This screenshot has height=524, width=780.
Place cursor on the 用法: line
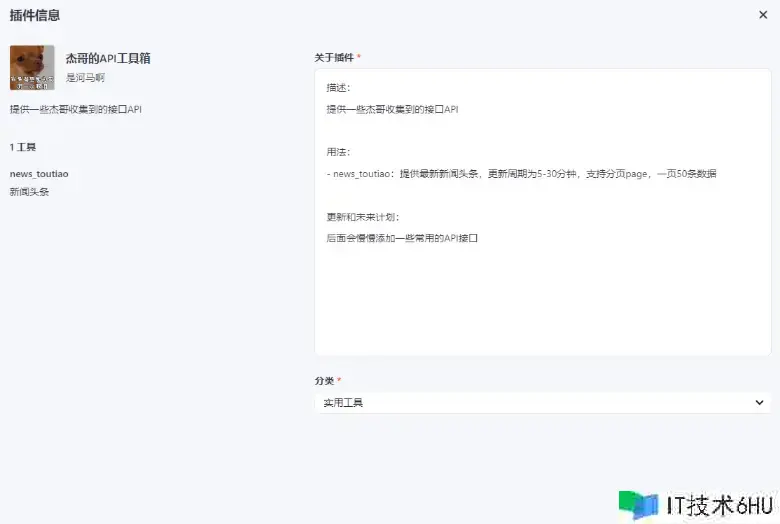click(338, 152)
